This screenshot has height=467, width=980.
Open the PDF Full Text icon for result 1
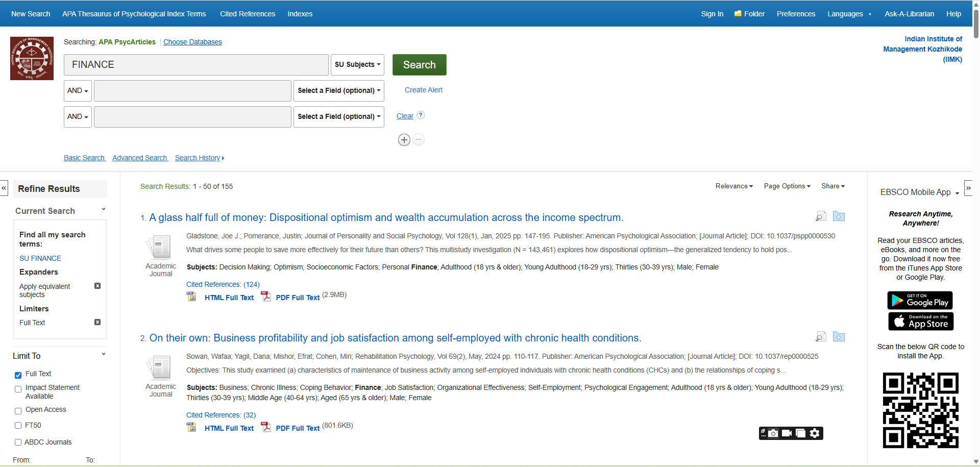[x=266, y=297]
